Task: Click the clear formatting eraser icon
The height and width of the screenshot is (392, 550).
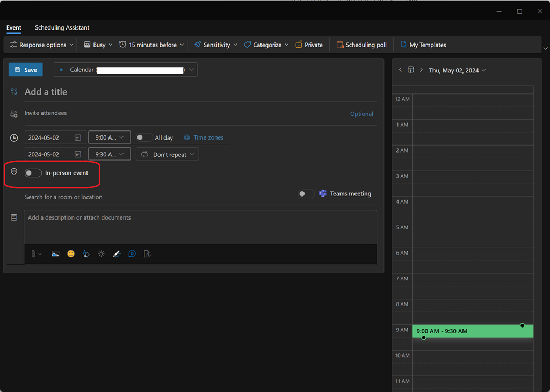Action: click(86, 254)
